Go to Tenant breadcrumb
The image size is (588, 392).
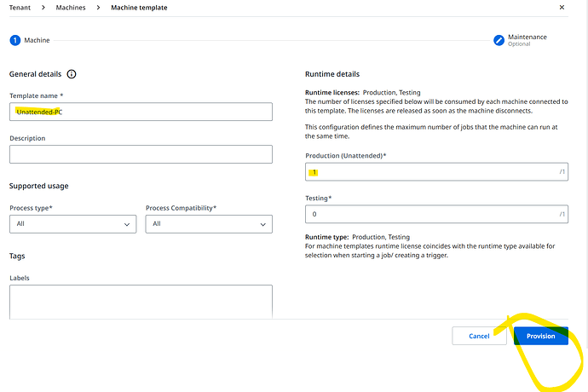[20, 8]
